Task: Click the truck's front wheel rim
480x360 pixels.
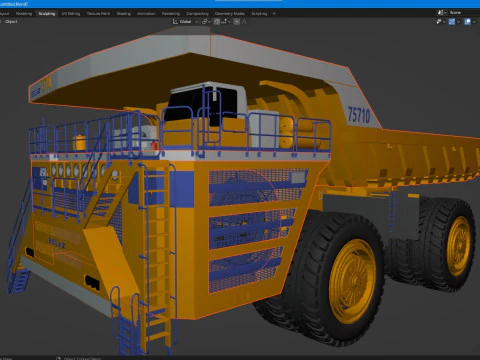Action: pyautogui.click(x=352, y=282)
